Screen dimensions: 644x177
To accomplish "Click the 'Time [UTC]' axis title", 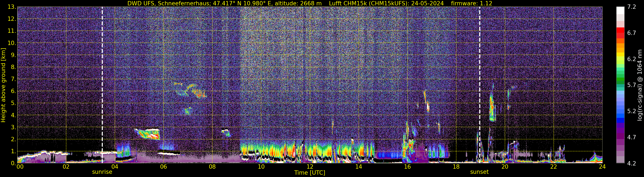I will [x=309, y=173].
